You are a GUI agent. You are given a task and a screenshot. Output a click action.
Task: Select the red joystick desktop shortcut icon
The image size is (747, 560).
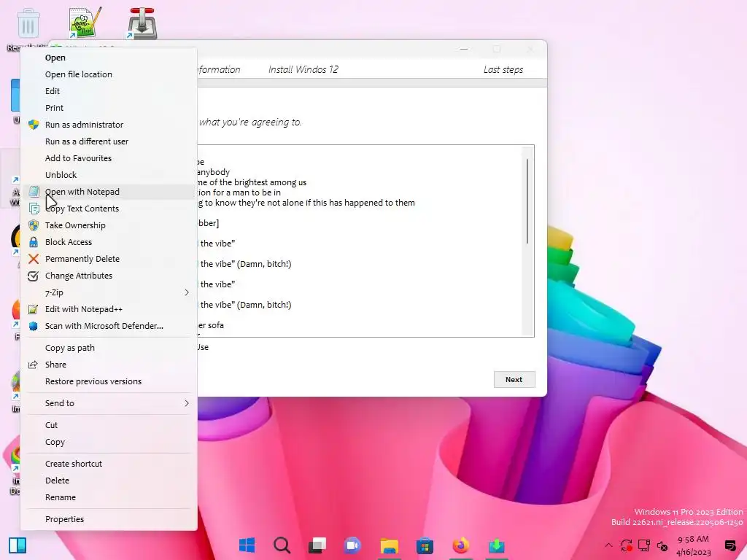pyautogui.click(x=142, y=23)
